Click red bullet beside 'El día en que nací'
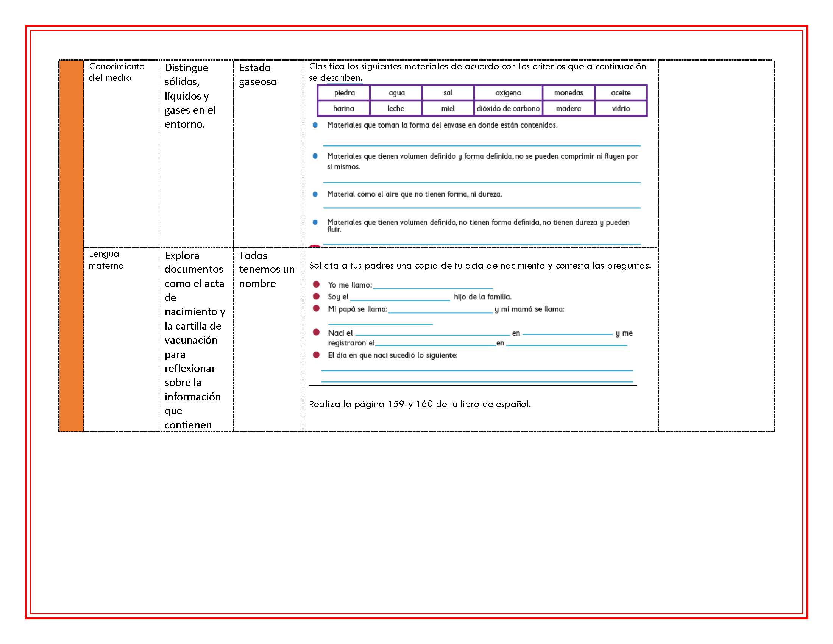 point(316,355)
